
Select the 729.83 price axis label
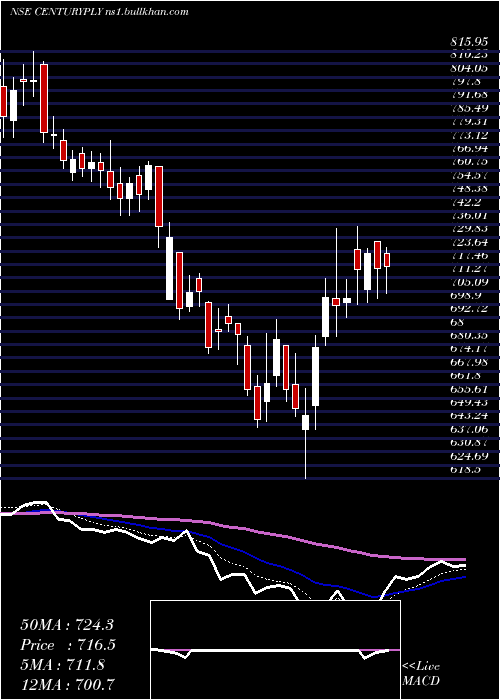pos(469,229)
